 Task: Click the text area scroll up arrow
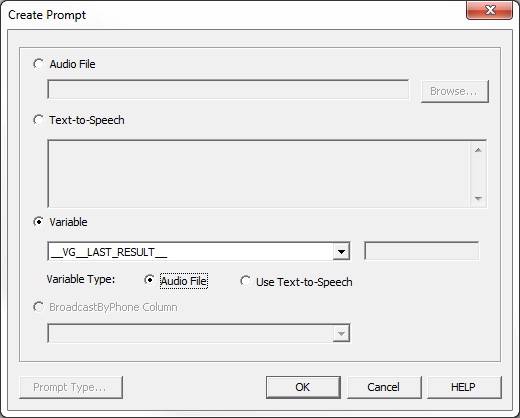tap(478, 150)
